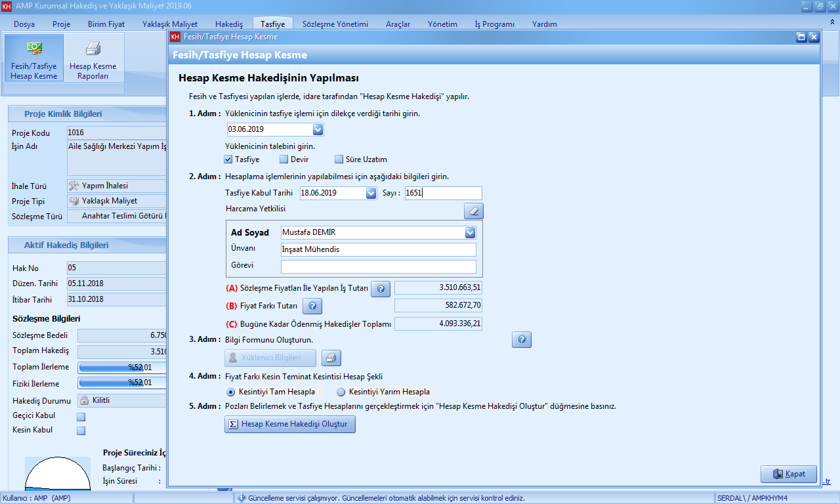Screen dimensions: 840x504
Task: Open Fesih/Tasfiye Hesap Kesme ribbon icon
Action: pos(33,50)
